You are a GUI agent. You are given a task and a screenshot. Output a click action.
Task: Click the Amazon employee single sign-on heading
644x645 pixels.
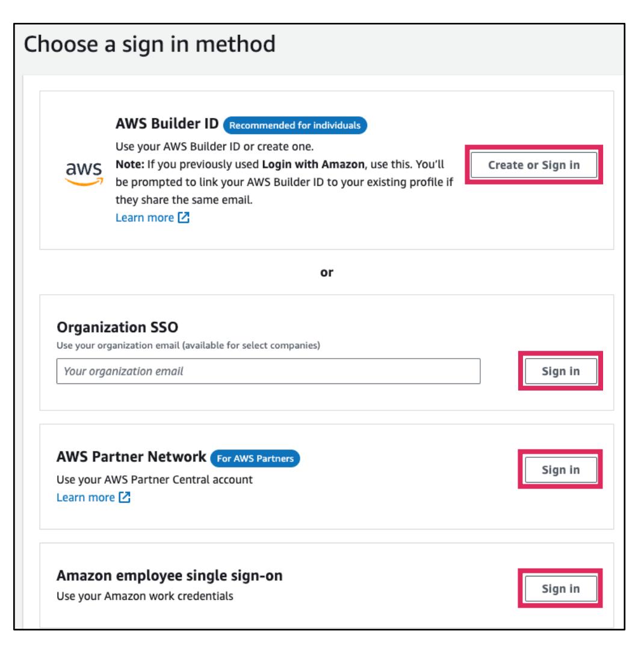coord(169,576)
